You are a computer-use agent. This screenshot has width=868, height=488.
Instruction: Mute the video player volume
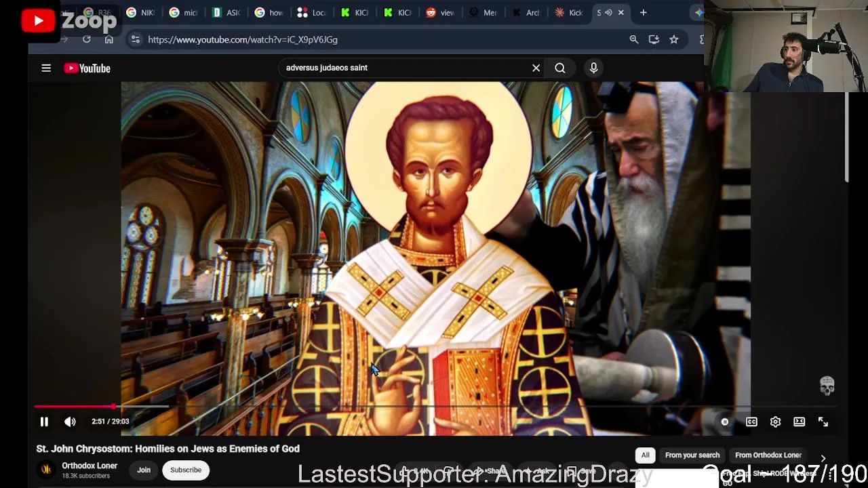point(70,422)
